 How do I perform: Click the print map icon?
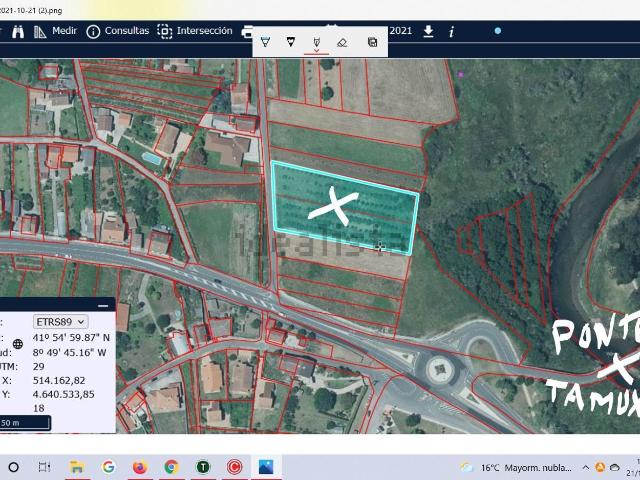point(247,33)
